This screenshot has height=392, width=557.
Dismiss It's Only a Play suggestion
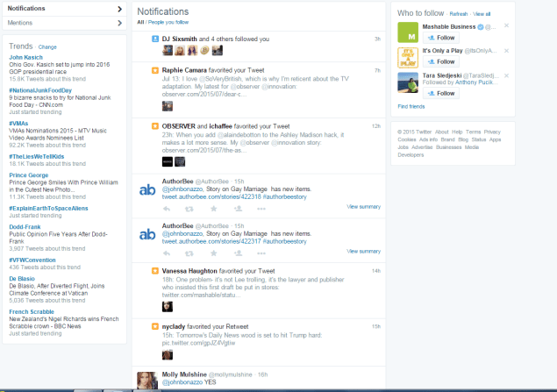[x=506, y=51]
